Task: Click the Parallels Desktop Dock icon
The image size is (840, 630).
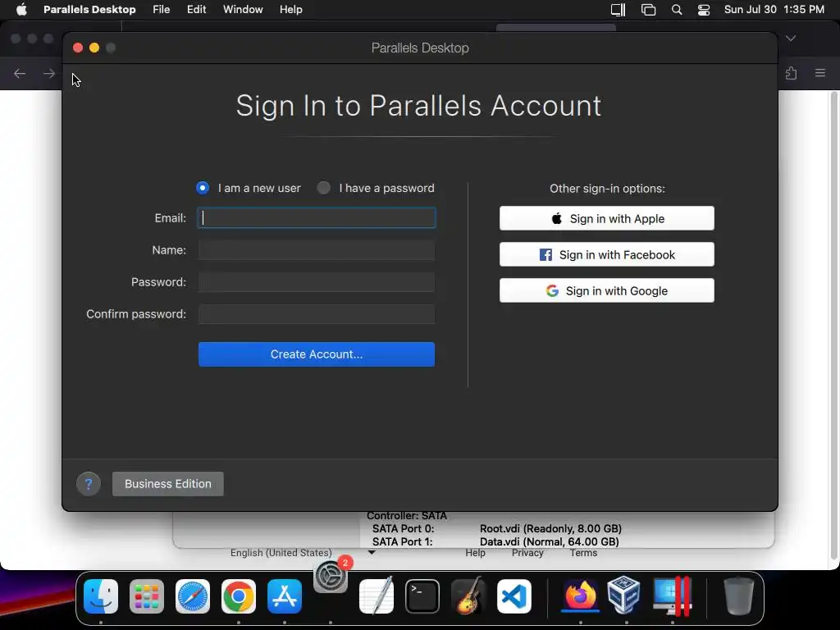Action: pyautogui.click(x=673, y=596)
